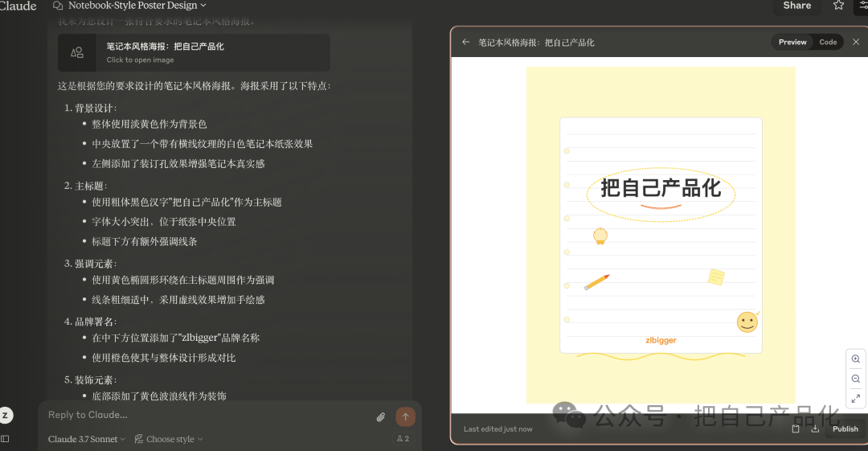The width and height of the screenshot is (868, 451).
Task: Go back using the artifact panel arrow
Action: pyautogui.click(x=466, y=42)
